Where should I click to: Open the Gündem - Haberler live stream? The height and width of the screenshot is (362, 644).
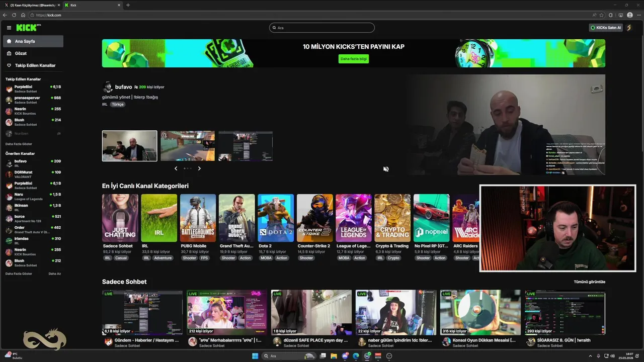[142, 312]
